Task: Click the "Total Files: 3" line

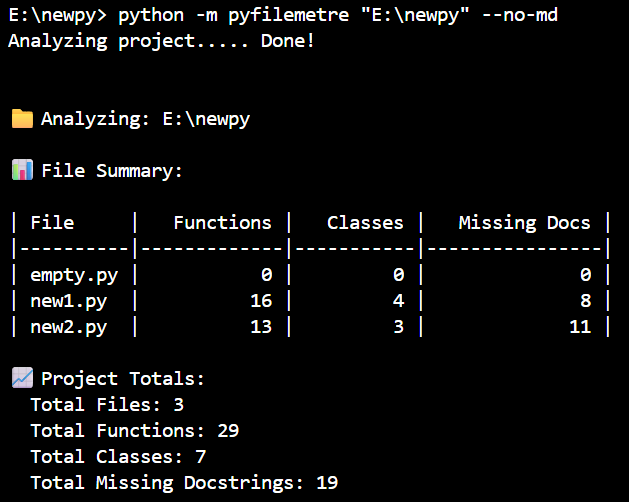Action: click(107, 404)
